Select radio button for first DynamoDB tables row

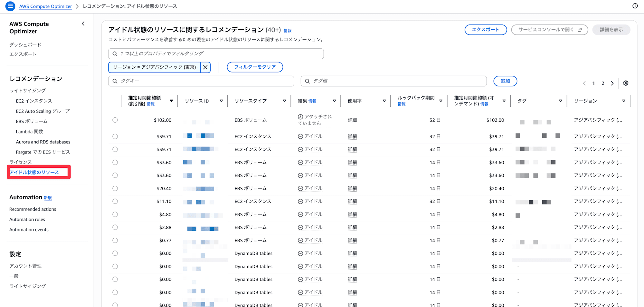point(115,253)
